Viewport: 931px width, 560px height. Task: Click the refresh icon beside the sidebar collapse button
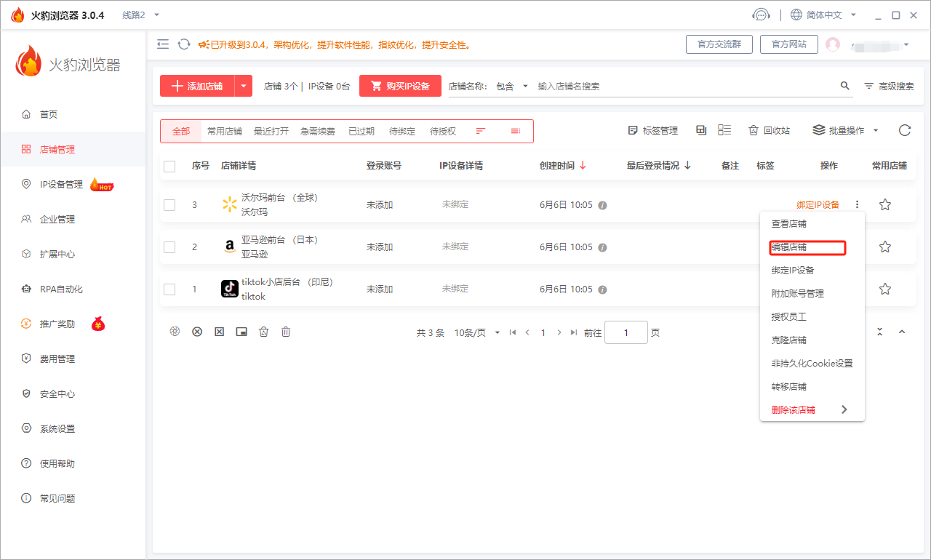[x=184, y=44]
